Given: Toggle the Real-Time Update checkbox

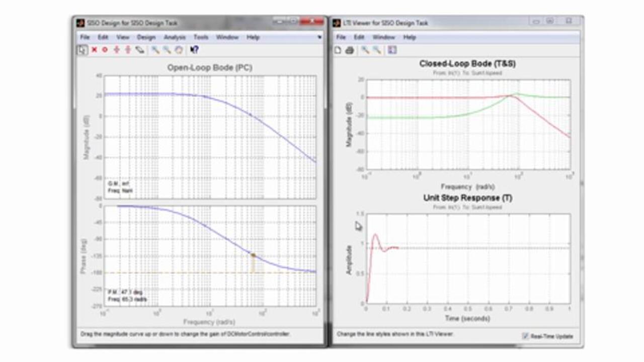Looking at the screenshot, I should coord(525,336).
